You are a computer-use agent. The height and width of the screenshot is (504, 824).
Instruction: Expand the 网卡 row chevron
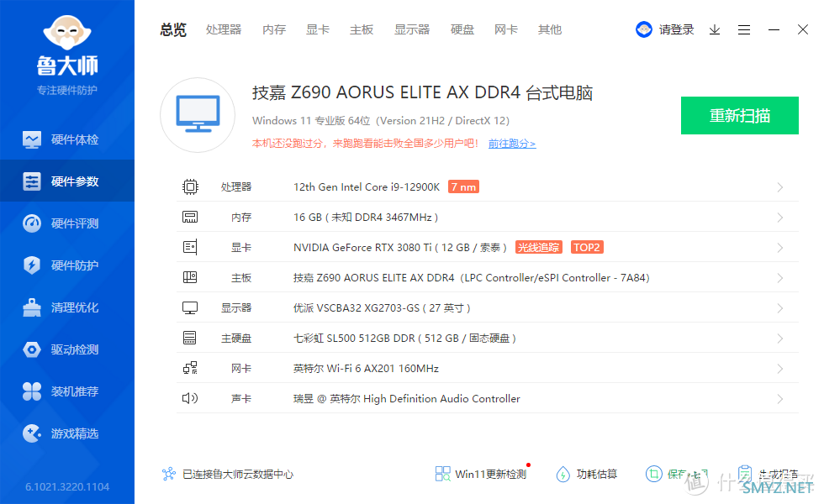[780, 369]
